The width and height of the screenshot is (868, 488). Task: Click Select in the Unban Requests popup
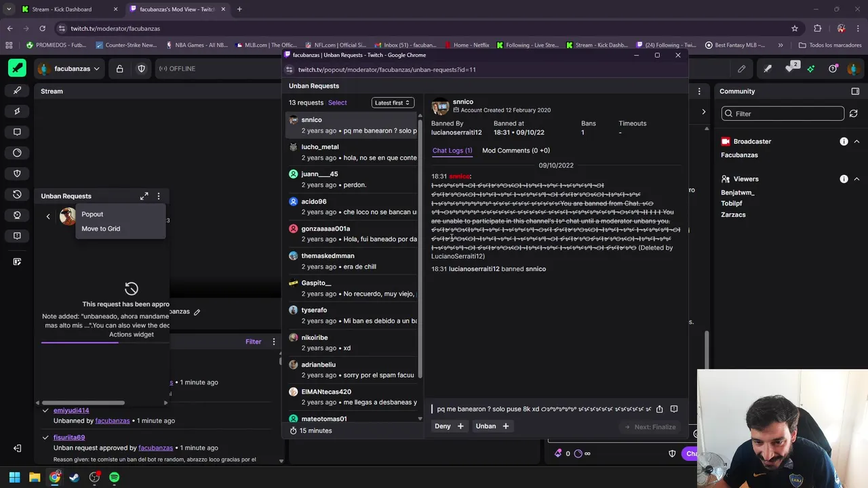[337, 102]
